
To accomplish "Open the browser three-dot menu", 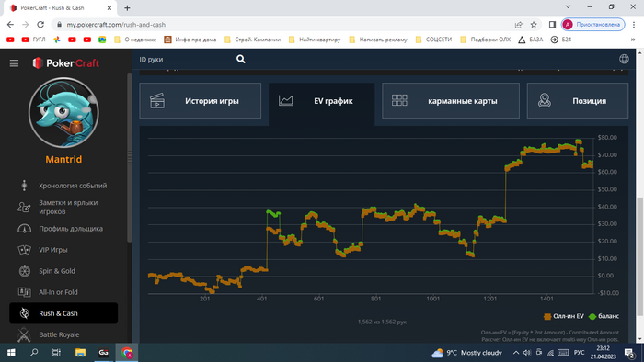I will (634, 25).
